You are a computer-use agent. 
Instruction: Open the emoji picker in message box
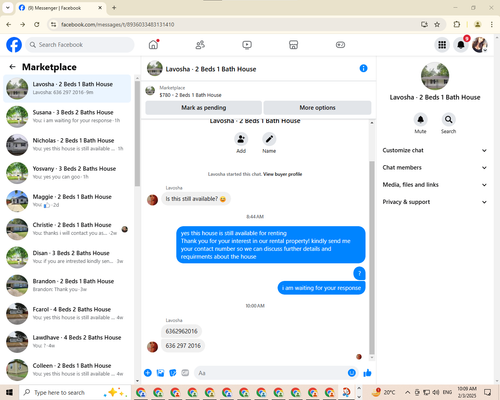[x=352, y=373]
